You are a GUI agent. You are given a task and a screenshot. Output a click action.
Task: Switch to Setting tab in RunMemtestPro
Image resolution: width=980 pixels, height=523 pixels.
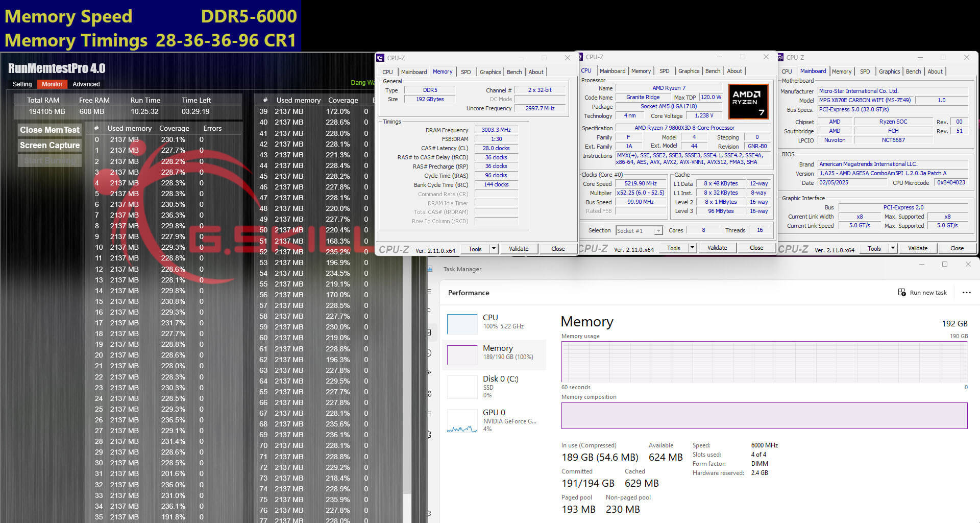pyautogui.click(x=22, y=84)
